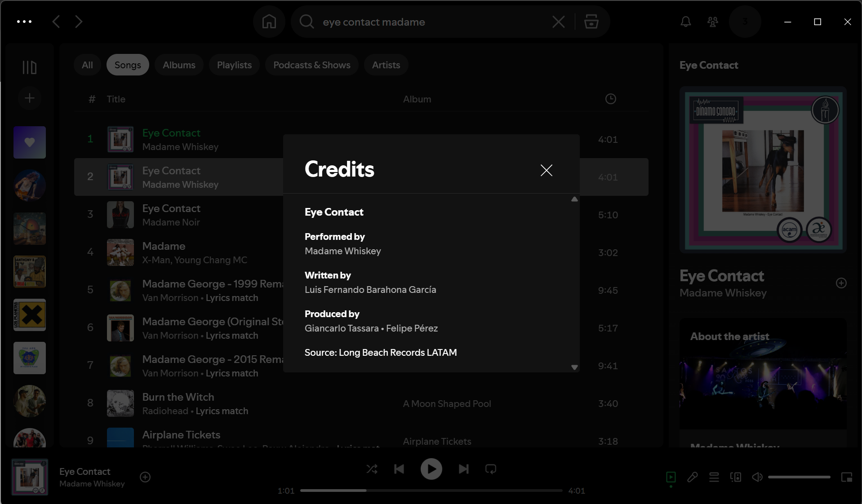This screenshot has width=862, height=504.
Task: Open the Airplane Tickets album link
Action: click(x=437, y=442)
